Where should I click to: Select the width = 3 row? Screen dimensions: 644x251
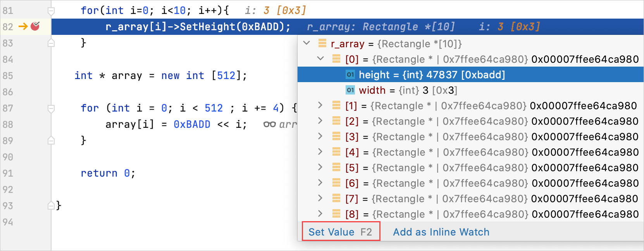[x=408, y=90]
